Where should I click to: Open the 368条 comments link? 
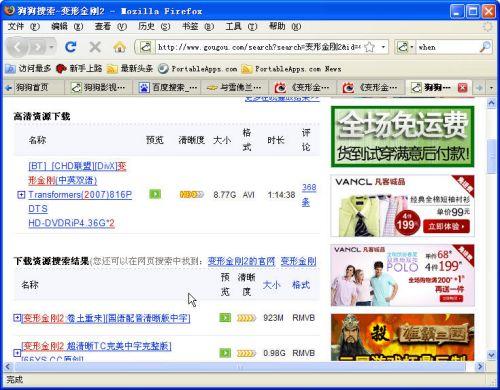(x=309, y=195)
